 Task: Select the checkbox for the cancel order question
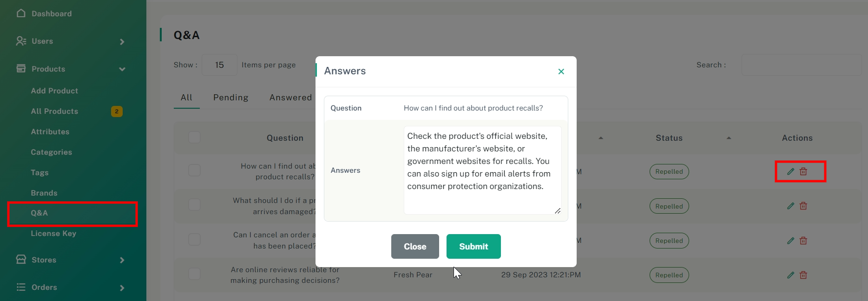[194, 240]
